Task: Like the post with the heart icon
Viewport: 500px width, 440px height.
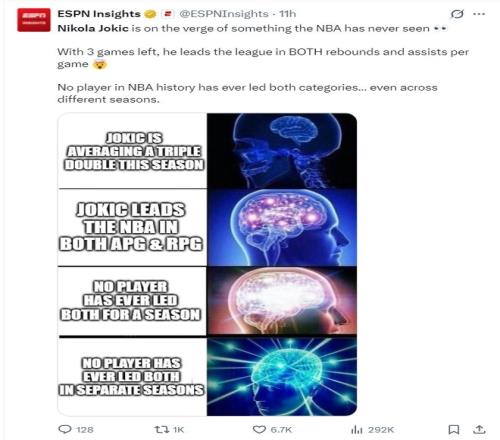Action: click(259, 430)
